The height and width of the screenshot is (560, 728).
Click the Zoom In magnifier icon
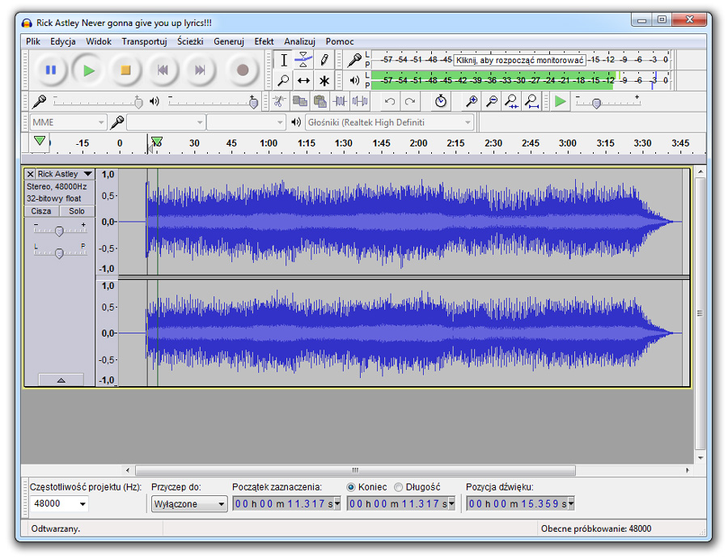472,101
